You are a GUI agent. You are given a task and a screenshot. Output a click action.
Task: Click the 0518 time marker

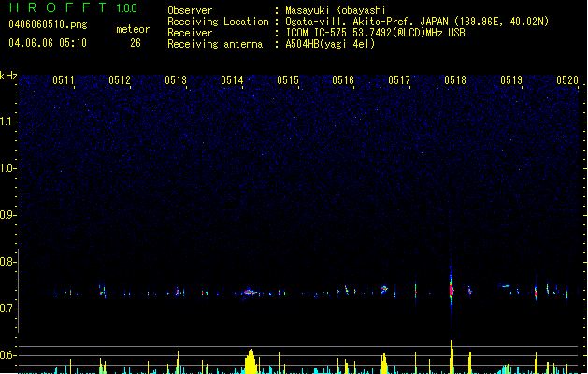point(455,80)
